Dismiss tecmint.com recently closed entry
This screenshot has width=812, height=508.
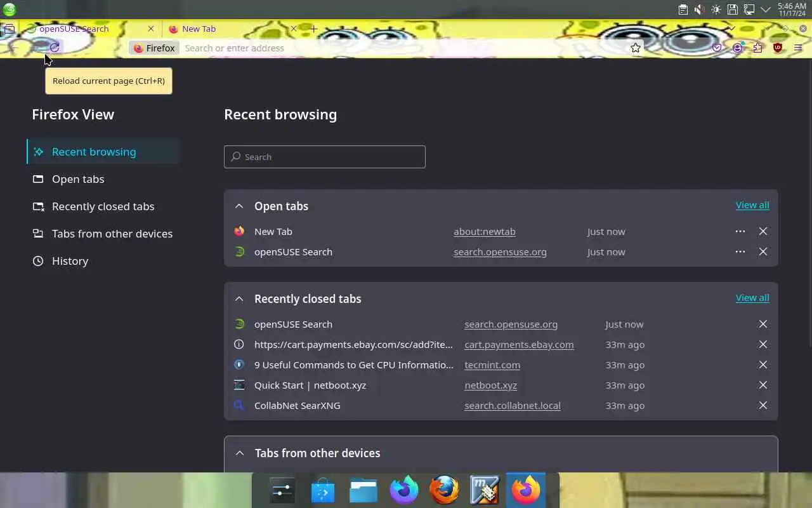[x=763, y=365]
